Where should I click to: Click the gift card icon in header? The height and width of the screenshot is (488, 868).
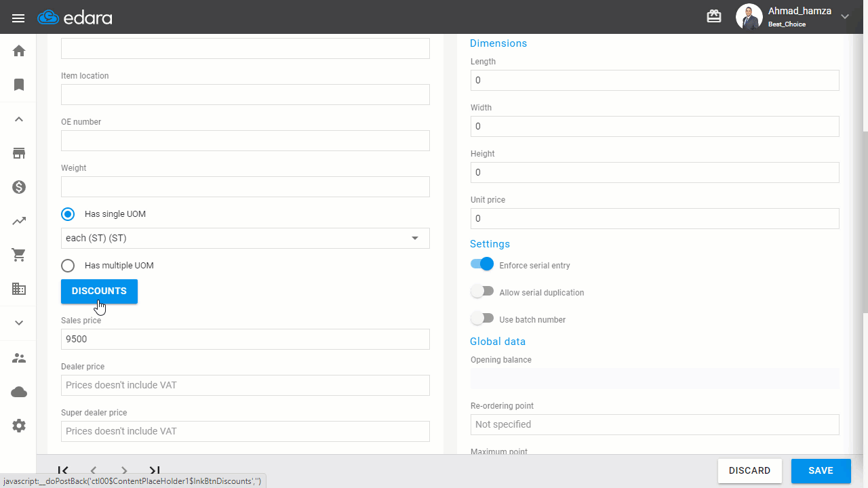pyautogui.click(x=714, y=16)
